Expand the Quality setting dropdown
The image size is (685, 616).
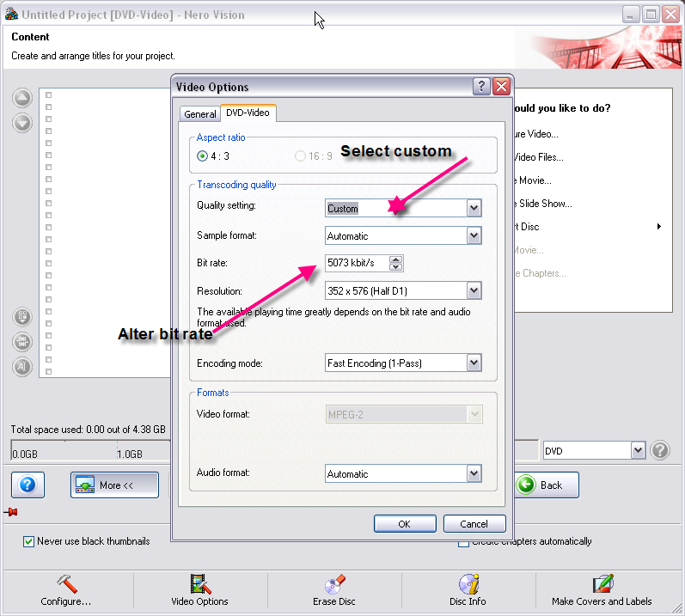coord(474,208)
